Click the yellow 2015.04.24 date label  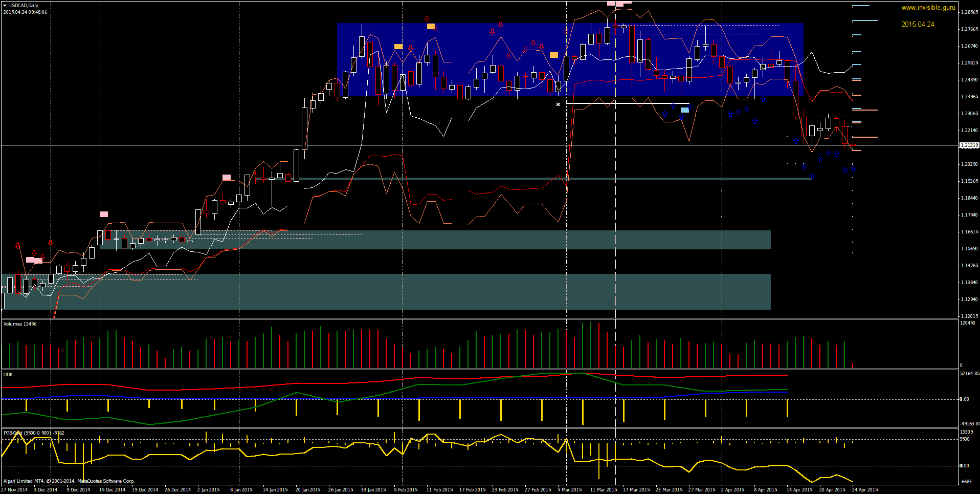click(x=918, y=24)
